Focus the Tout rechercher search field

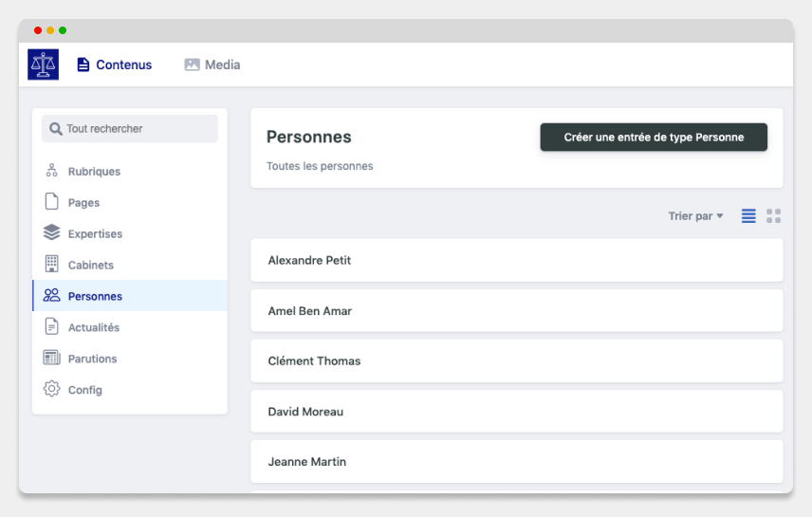[x=130, y=128]
